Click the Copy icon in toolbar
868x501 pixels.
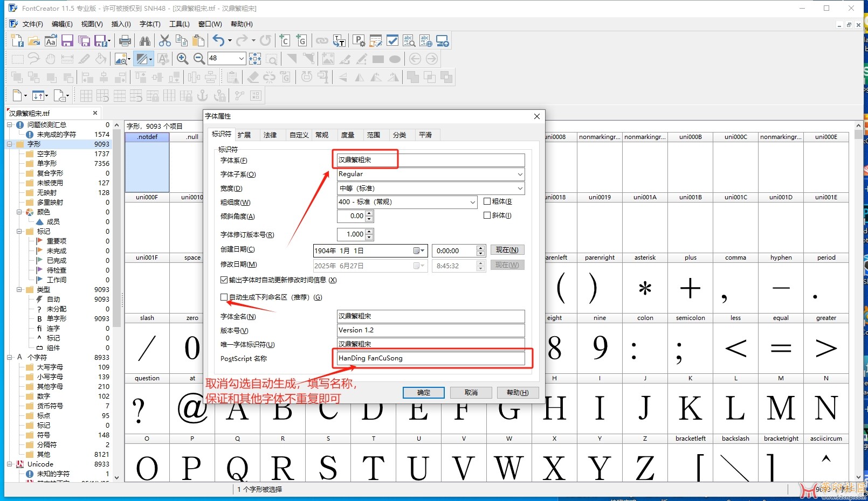(x=182, y=41)
